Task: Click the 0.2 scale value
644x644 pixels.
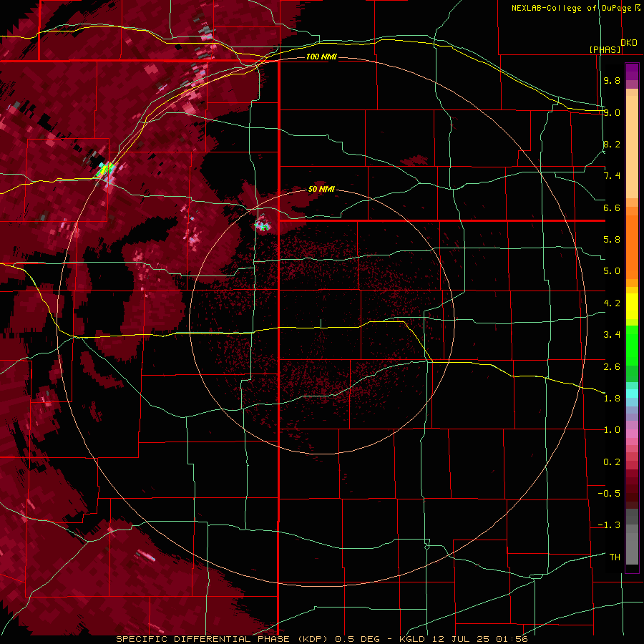Action: [612, 462]
